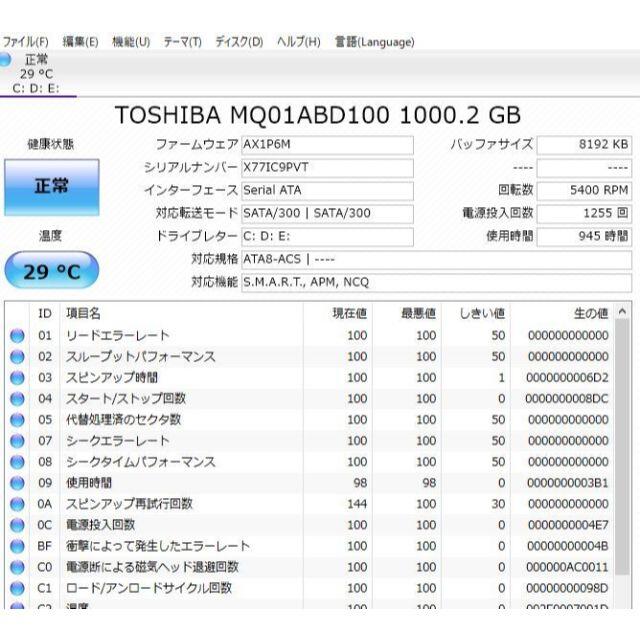The image size is (640, 640).
Task: Click the transfer mode field SATA/300
Action: pyautogui.click(x=327, y=213)
